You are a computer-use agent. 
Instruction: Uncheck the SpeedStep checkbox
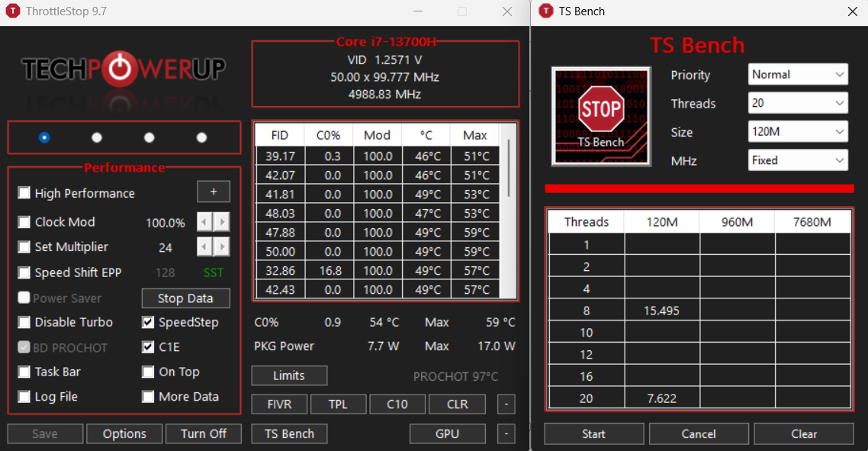(148, 323)
